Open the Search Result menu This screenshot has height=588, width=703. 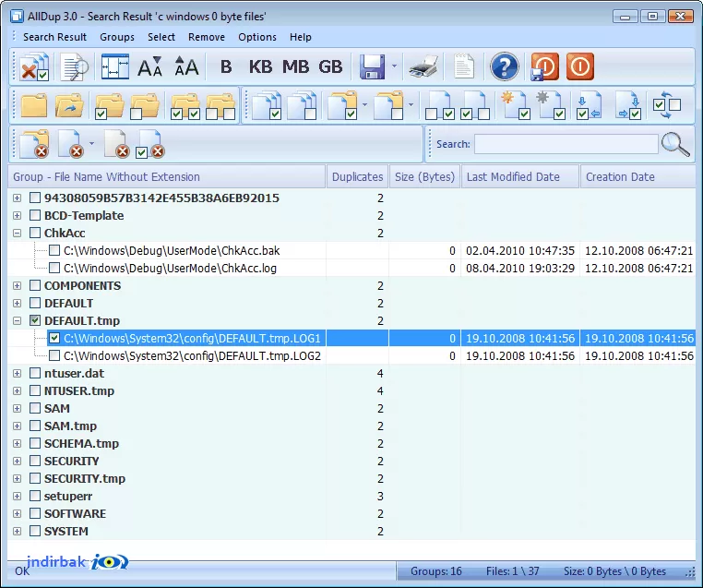click(x=54, y=37)
